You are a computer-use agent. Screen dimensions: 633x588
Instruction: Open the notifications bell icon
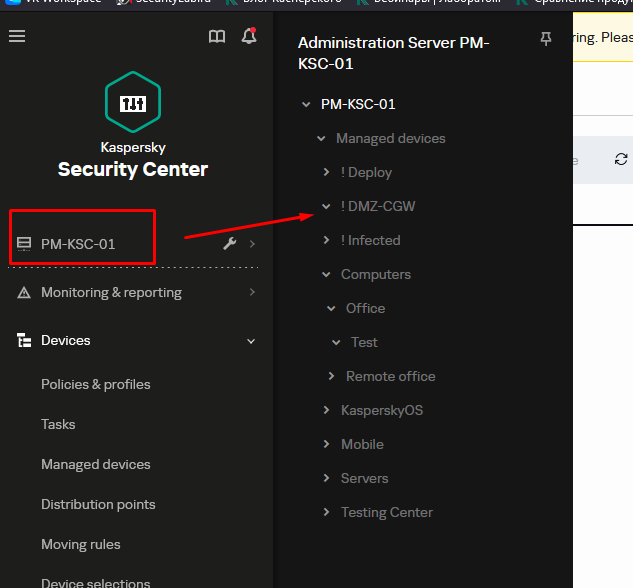pos(249,36)
